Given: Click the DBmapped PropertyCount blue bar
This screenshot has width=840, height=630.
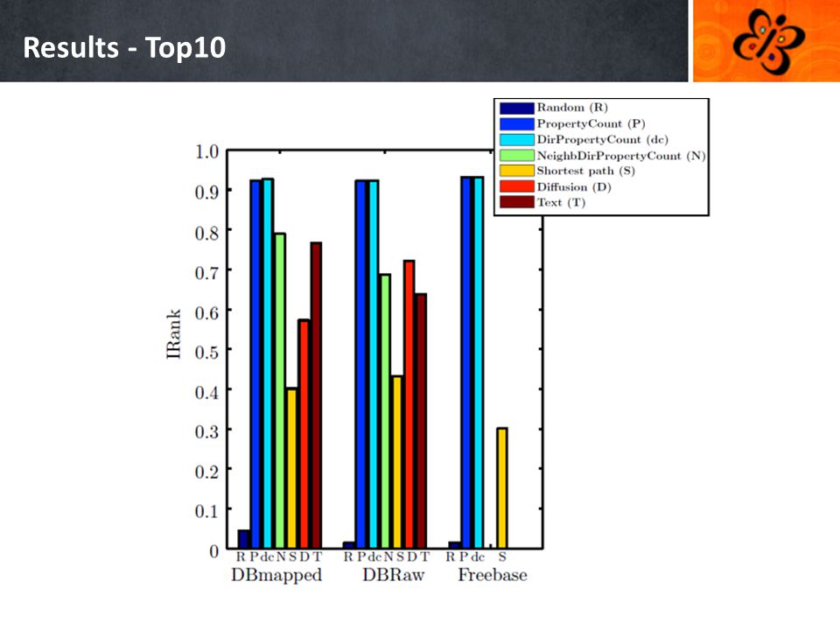Looking at the screenshot, I should coord(256,364).
